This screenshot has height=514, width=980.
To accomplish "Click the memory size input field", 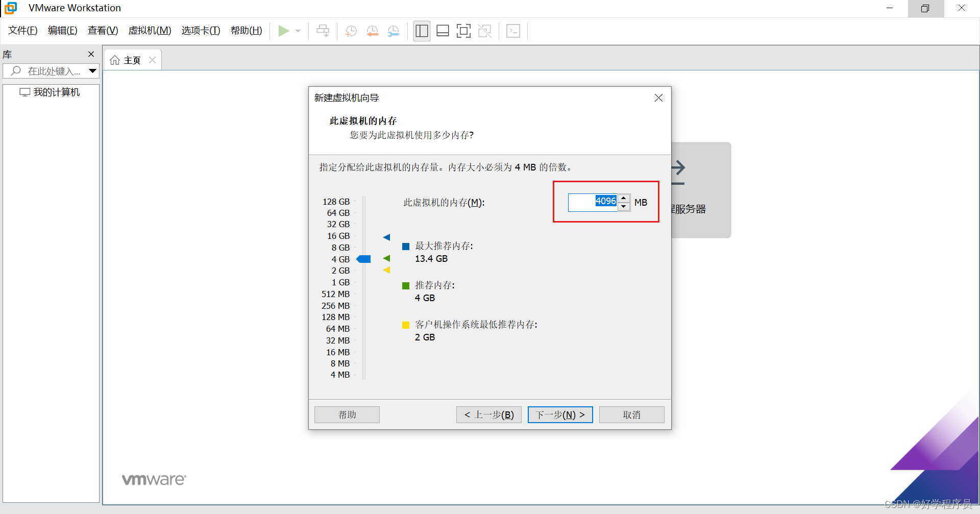I will click(593, 202).
